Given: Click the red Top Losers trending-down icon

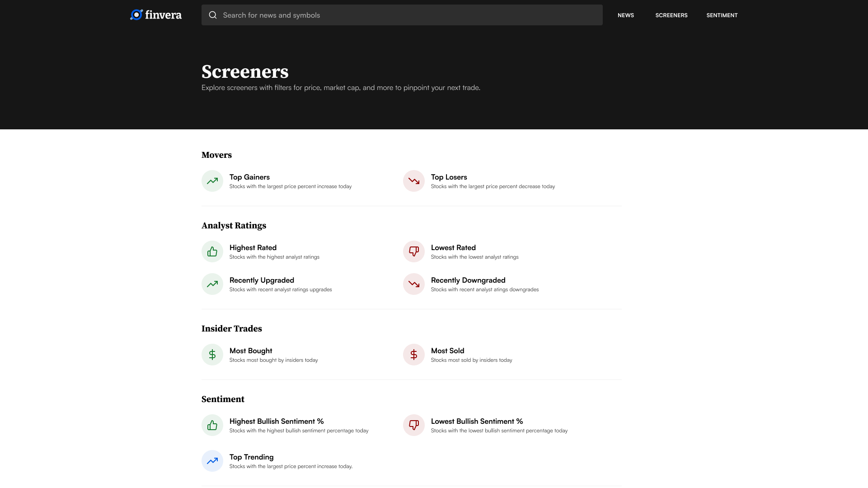Looking at the screenshot, I should point(413,181).
